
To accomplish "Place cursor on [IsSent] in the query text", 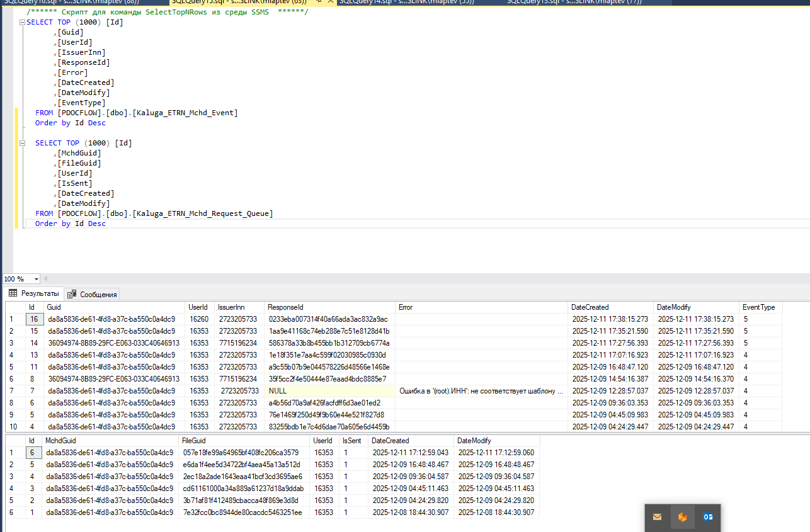I will [x=75, y=183].
